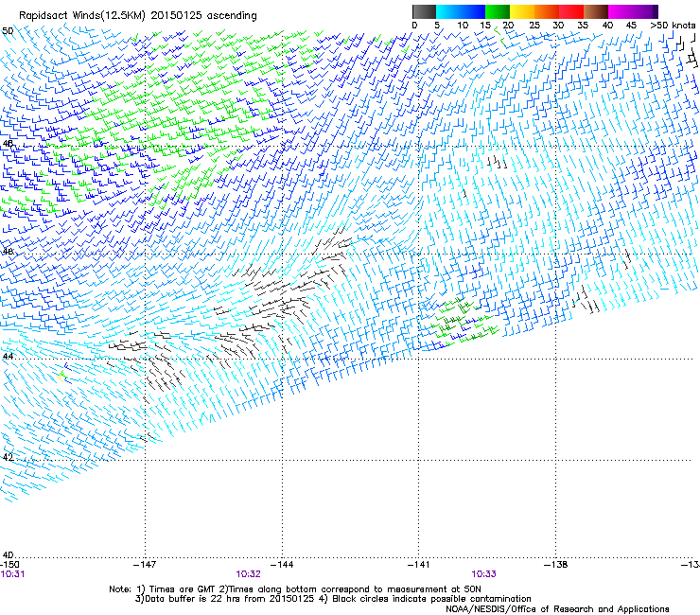Viewport: 700px width, 615px height.
Task: Click the latitude label 40
Action: 8,554
